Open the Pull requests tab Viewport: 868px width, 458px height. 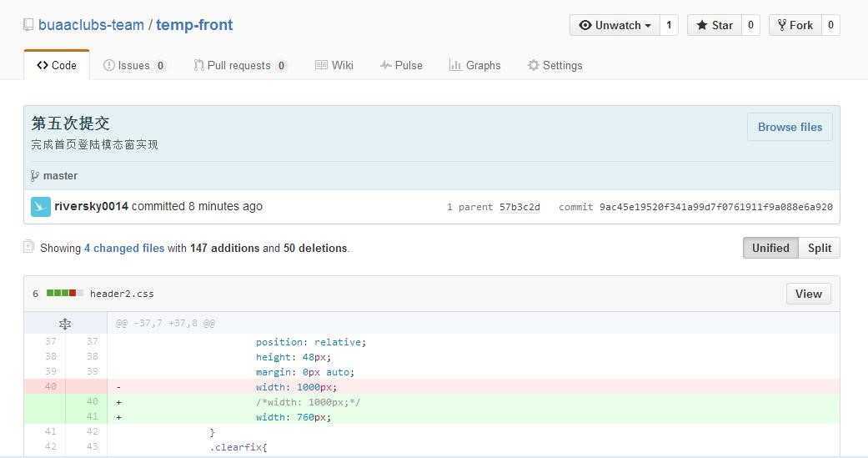239,65
